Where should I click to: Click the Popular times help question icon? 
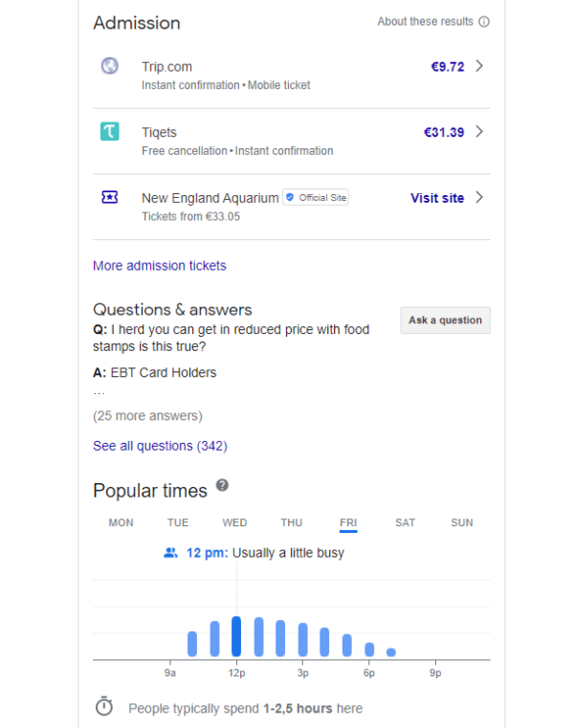[222, 486]
